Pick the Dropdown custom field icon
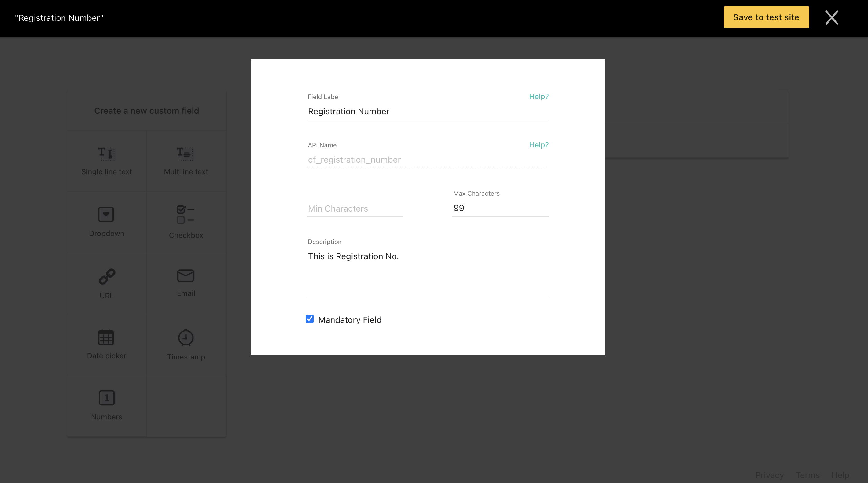 [106, 214]
